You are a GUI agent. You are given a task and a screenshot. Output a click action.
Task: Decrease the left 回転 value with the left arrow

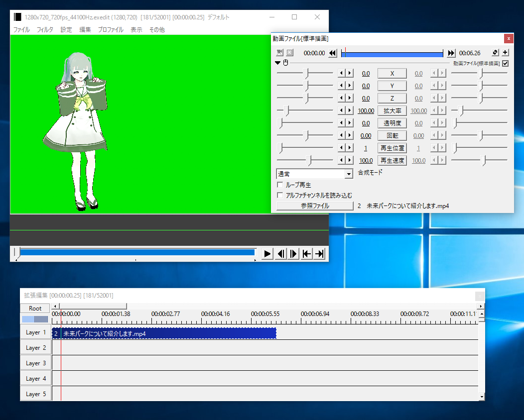(x=341, y=135)
